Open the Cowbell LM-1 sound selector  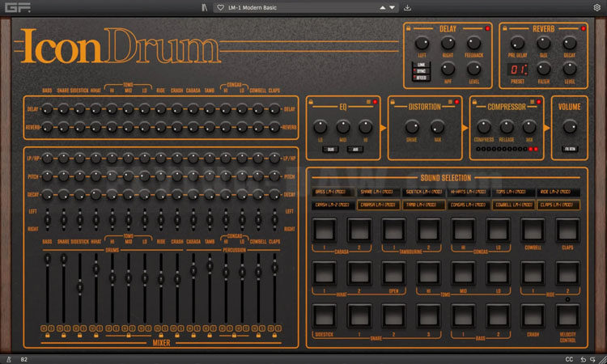pos(513,205)
